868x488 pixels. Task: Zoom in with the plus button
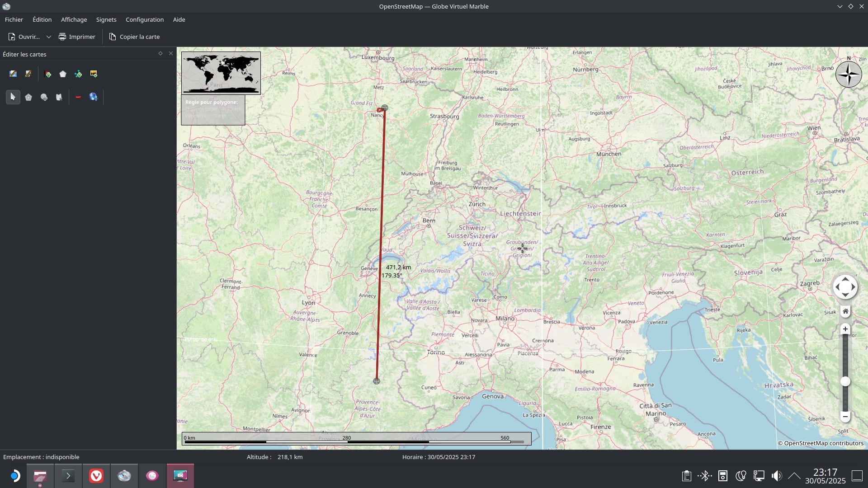point(845,329)
